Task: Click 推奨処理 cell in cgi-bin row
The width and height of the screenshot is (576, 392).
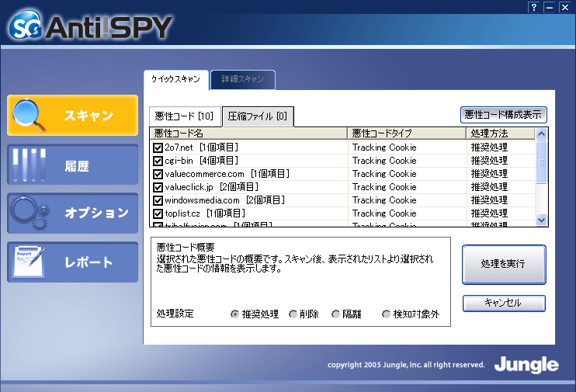Action: point(489,161)
